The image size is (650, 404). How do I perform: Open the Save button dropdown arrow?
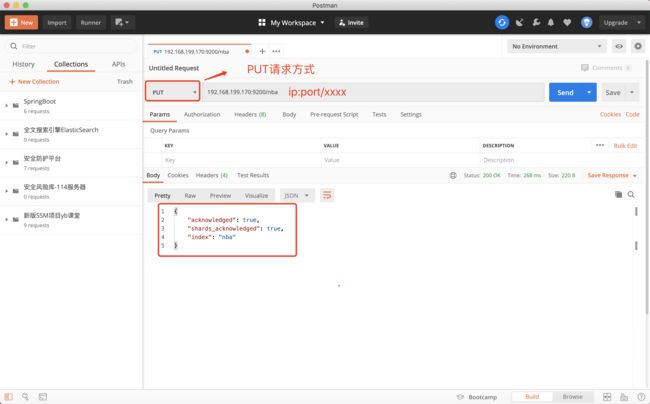pos(632,92)
